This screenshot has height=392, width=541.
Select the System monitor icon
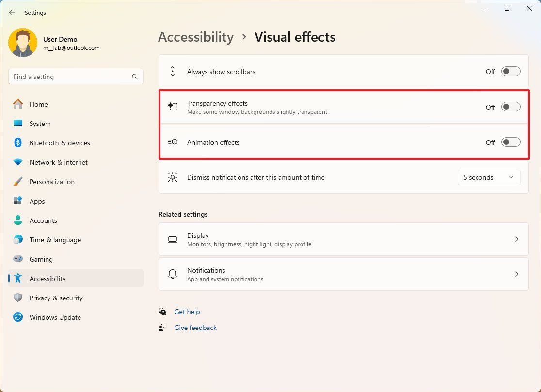click(18, 124)
